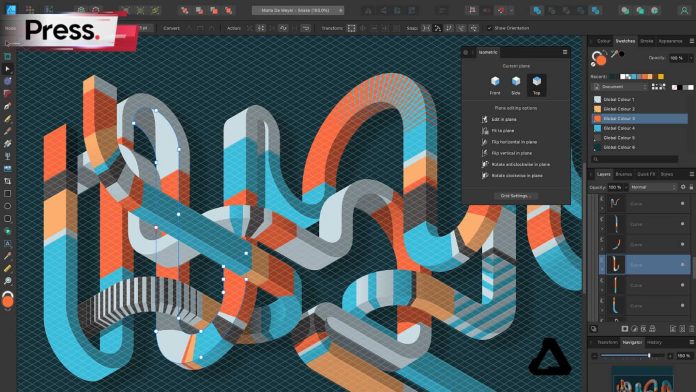Image resolution: width=696 pixels, height=392 pixels.
Task: Select the Global Colour 4 swatch
Action: [x=640, y=128]
